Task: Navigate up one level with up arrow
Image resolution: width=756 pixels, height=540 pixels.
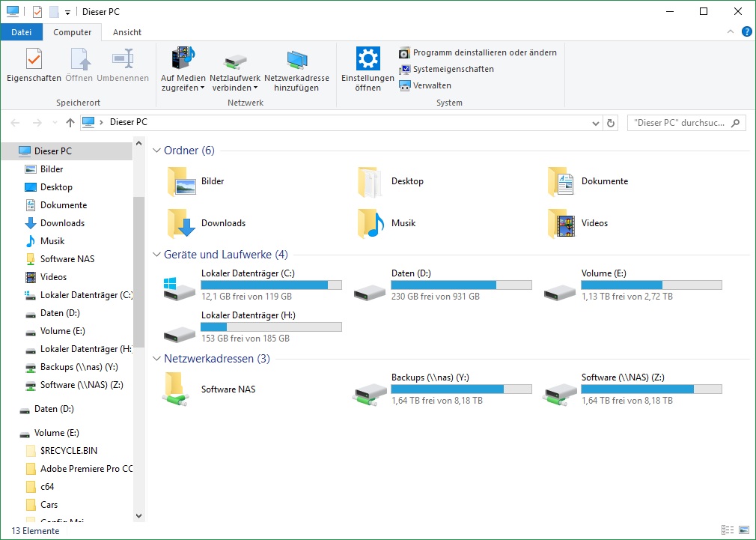Action: point(70,123)
